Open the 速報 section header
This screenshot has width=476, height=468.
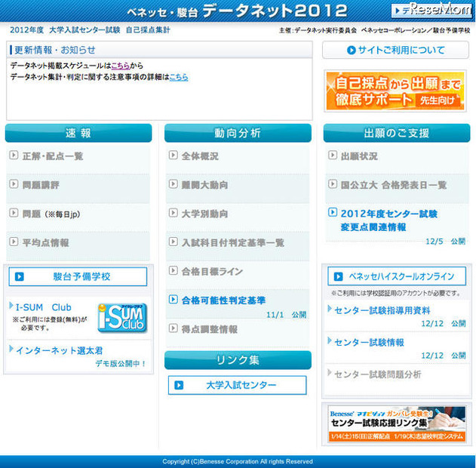tap(78, 133)
